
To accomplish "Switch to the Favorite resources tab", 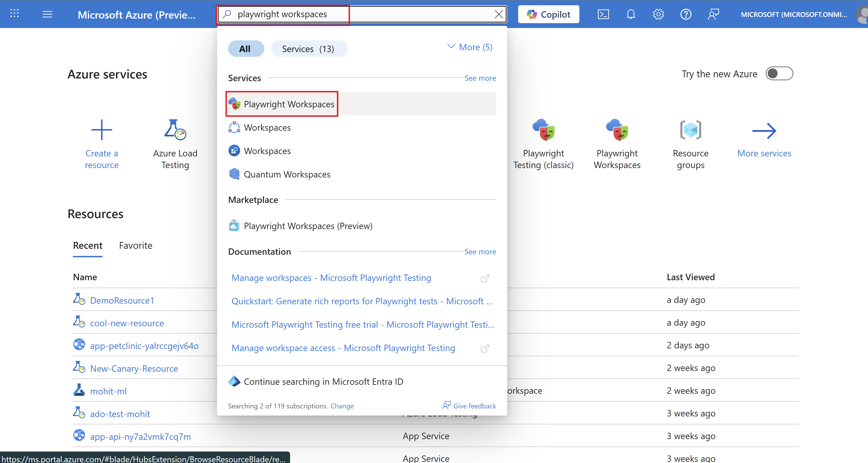I will point(135,245).
